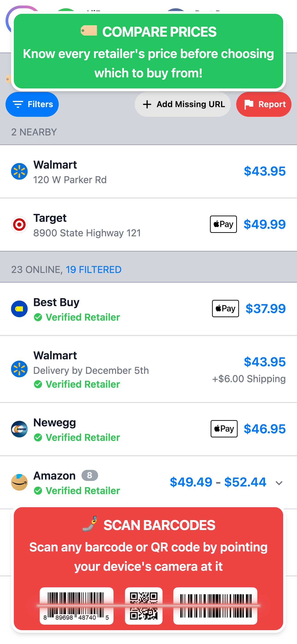Image resolution: width=297 pixels, height=644 pixels.
Task: Tap Apple Pay badge on Target row
Action: (223, 224)
